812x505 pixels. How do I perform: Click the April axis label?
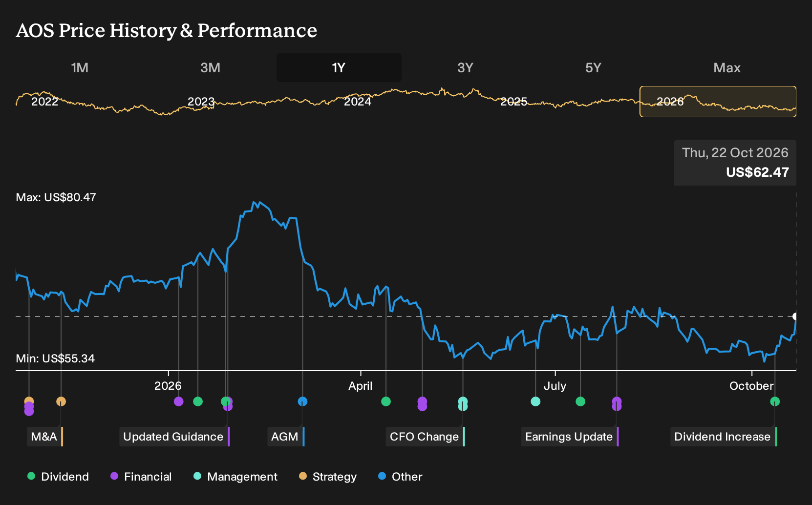[x=361, y=386]
